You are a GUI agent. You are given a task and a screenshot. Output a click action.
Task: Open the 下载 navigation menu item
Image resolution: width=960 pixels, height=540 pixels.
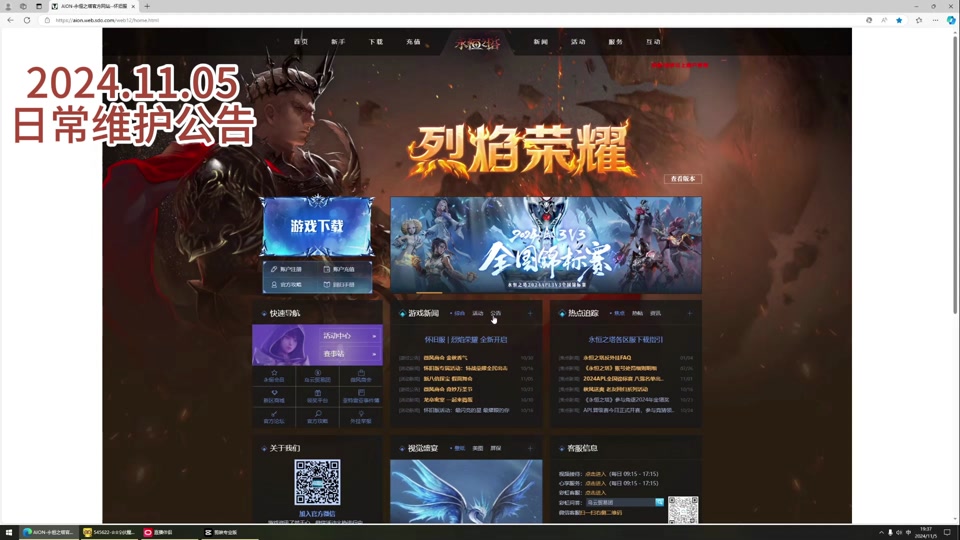[x=376, y=42]
